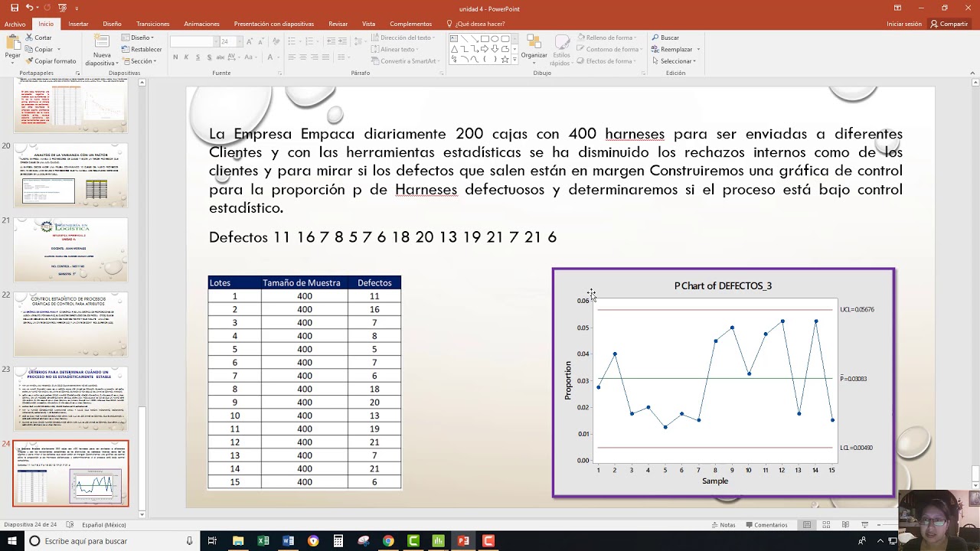Start slideshow from status bar icon
Viewport: 980px width, 551px height.
[x=865, y=525]
